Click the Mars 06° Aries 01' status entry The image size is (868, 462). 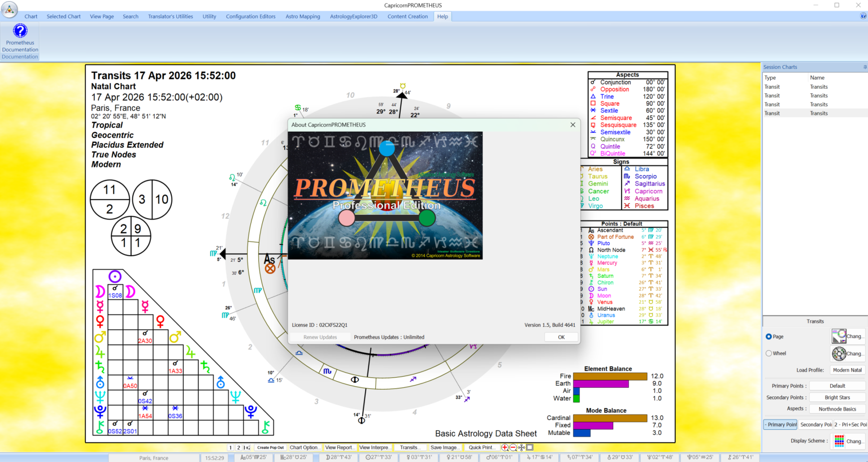pyautogui.click(x=499, y=457)
